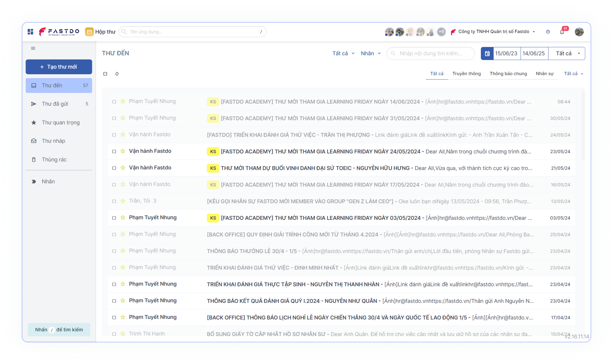Check the QUY ĐỊNH GIẢI TRÌNH CÔNG email
613x364 pixels.
tap(114, 234)
